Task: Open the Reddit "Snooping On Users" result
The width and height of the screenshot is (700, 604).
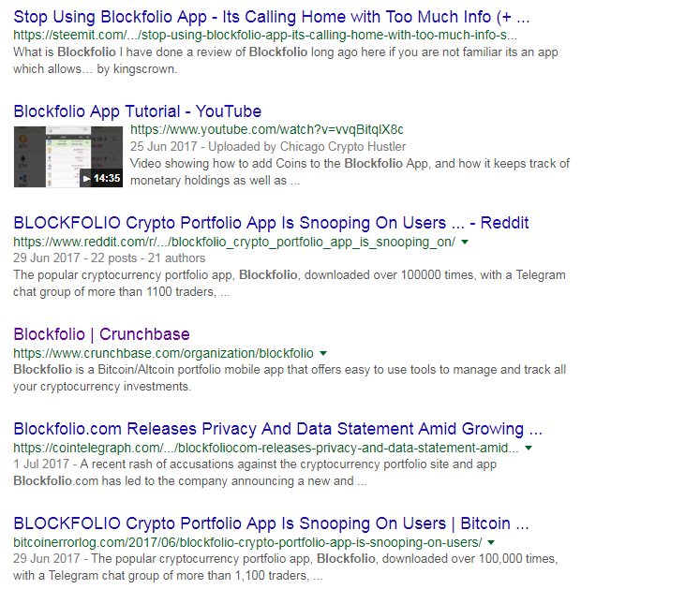Action: (x=271, y=223)
